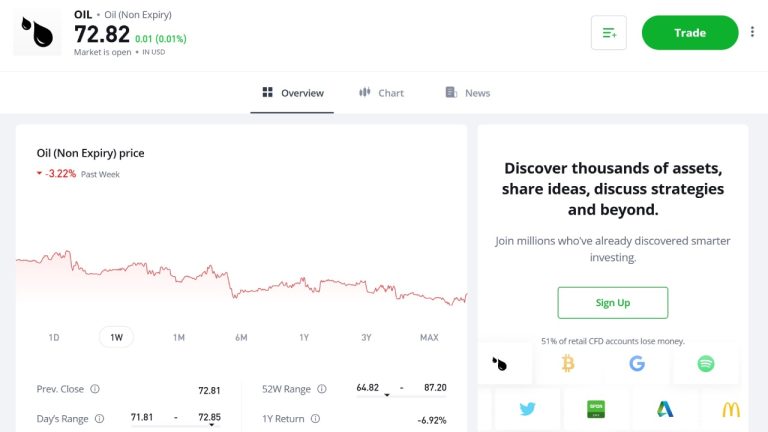
Task: Click the Bitcoin asset tile
Action: coord(568,364)
